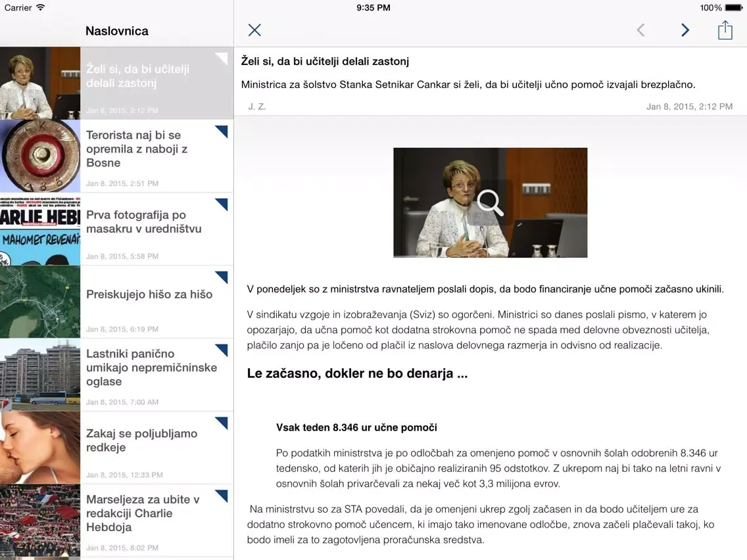
Task: Tap date 'Jan 8, 2015, 6:19 PM' in list
Action: coord(122,329)
